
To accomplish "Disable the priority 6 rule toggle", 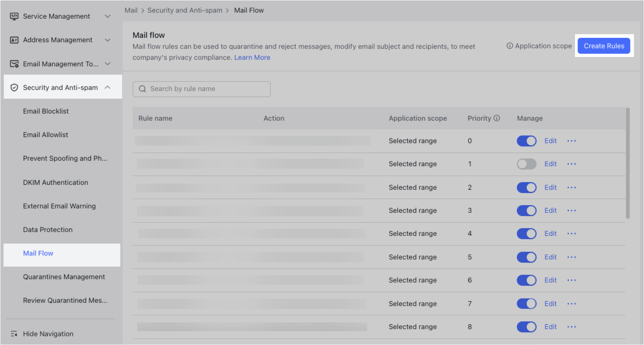I will pyautogui.click(x=527, y=280).
